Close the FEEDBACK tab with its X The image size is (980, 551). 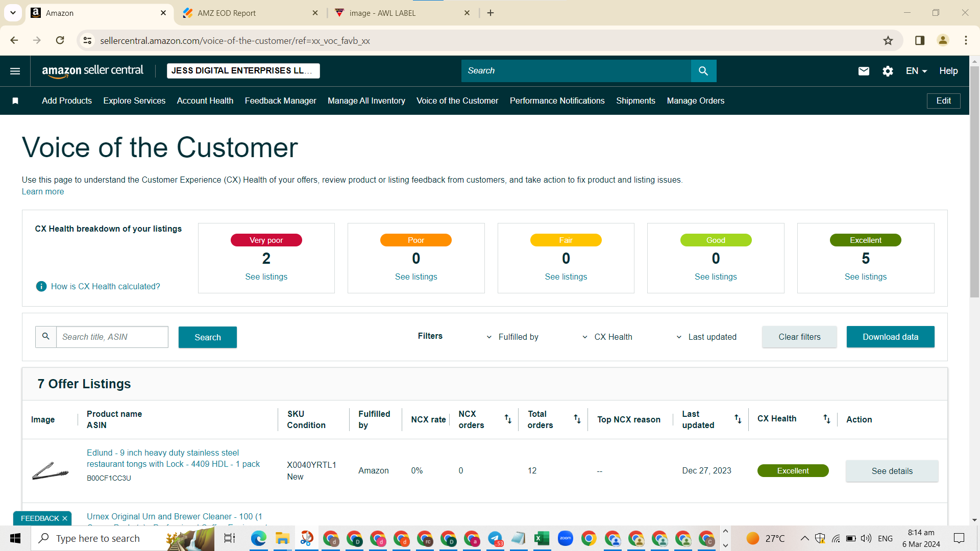pyautogui.click(x=65, y=518)
